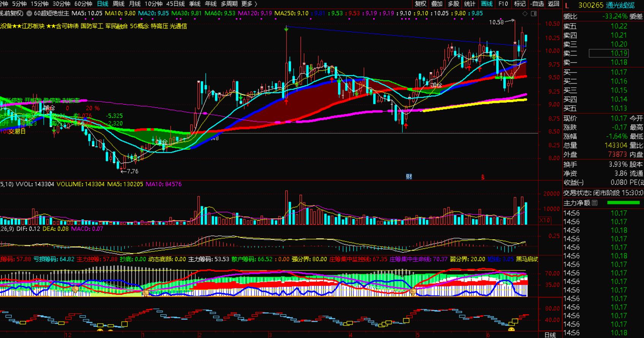This screenshot has width=644, height=338.
Task: Click the 标记 mark button
Action: (x=520, y=4)
